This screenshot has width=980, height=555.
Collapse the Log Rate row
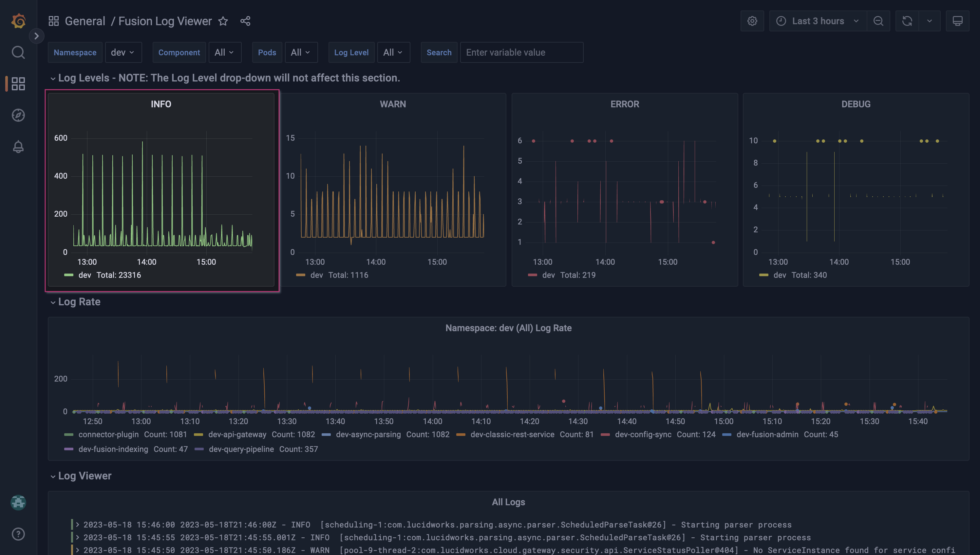(x=79, y=301)
